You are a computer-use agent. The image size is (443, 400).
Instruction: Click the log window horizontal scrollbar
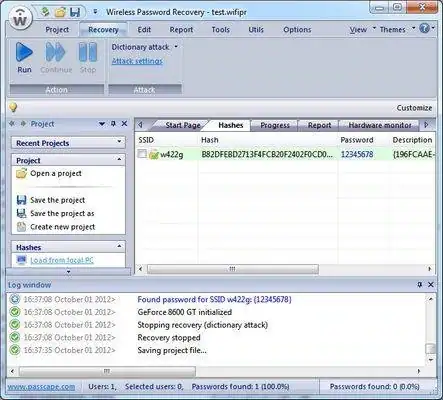click(107, 371)
